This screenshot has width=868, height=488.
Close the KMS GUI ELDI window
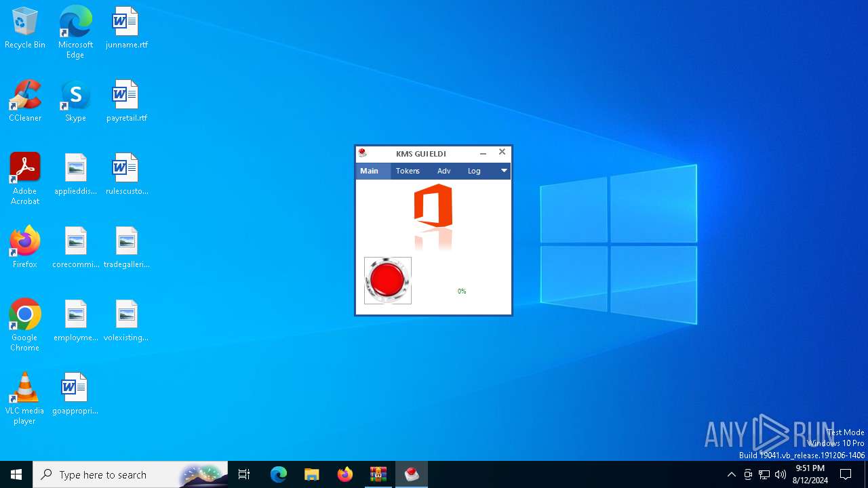pos(502,152)
